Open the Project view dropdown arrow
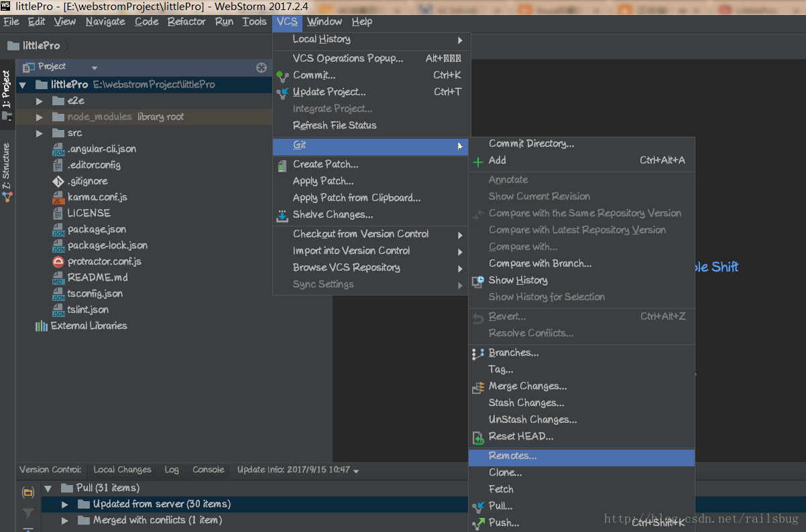The width and height of the screenshot is (806, 532). 95,68
